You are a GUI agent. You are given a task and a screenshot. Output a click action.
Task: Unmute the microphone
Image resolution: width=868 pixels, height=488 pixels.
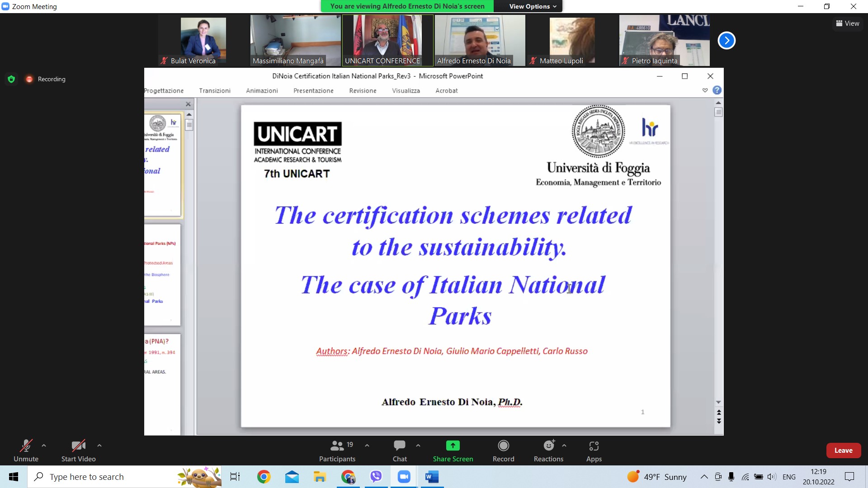pyautogui.click(x=26, y=451)
